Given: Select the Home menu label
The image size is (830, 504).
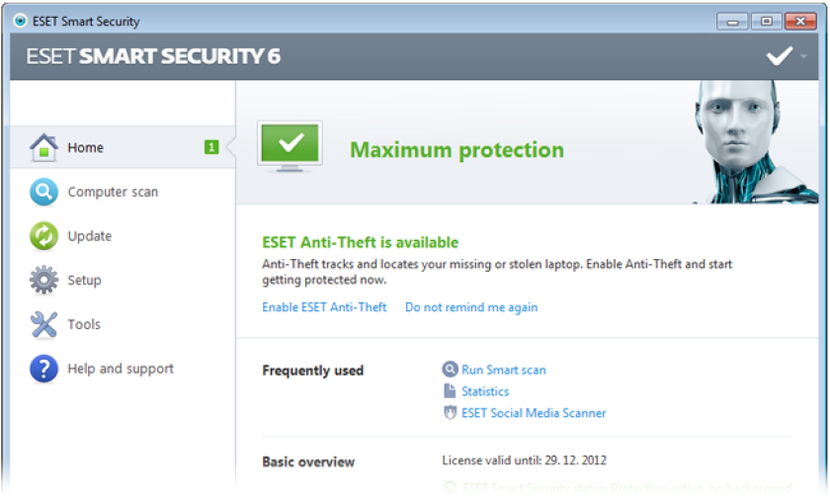Looking at the screenshot, I should [85, 147].
